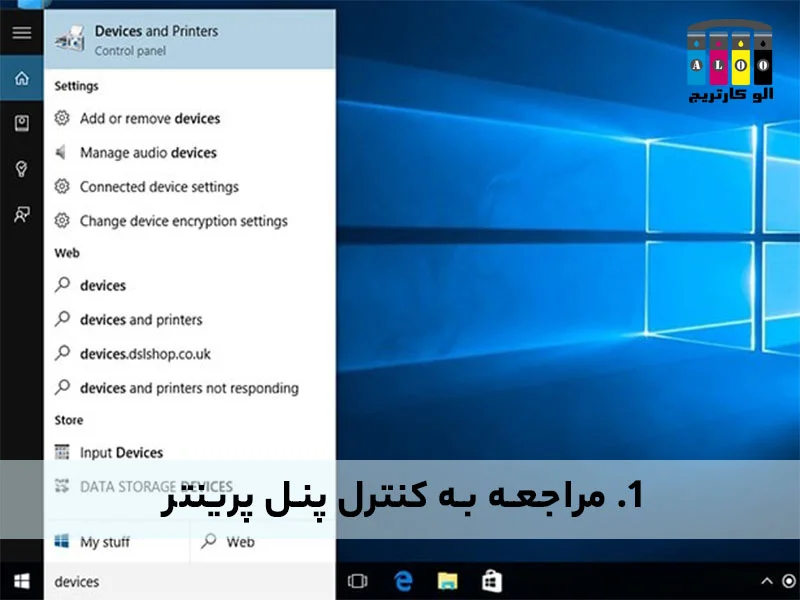Search web for devices and printers not responding

point(190,388)
